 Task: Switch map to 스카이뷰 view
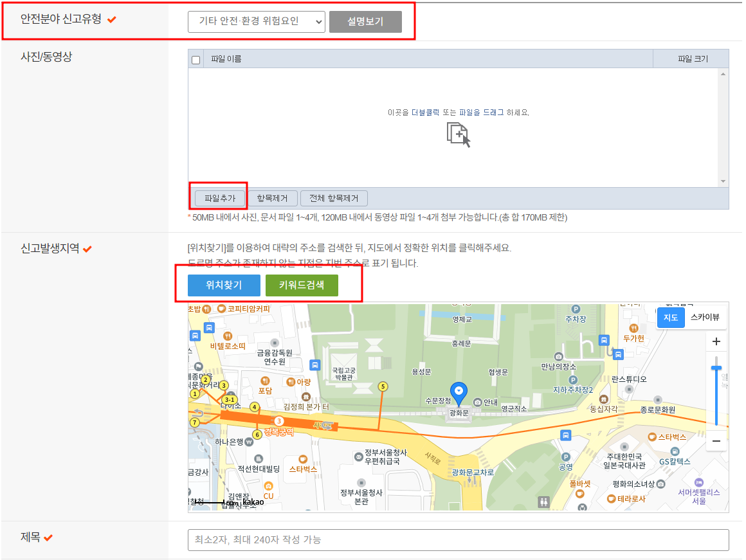click(705, 318)
